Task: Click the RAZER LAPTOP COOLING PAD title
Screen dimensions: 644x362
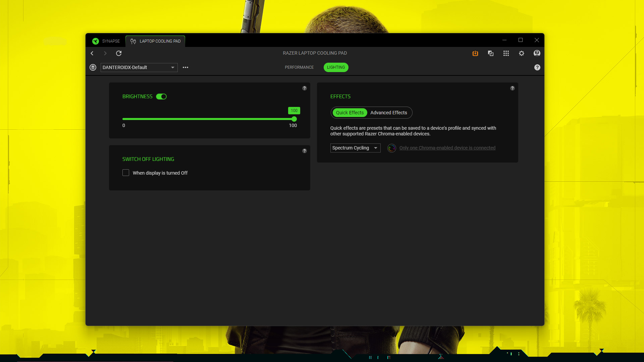Action: click(315, 53)
